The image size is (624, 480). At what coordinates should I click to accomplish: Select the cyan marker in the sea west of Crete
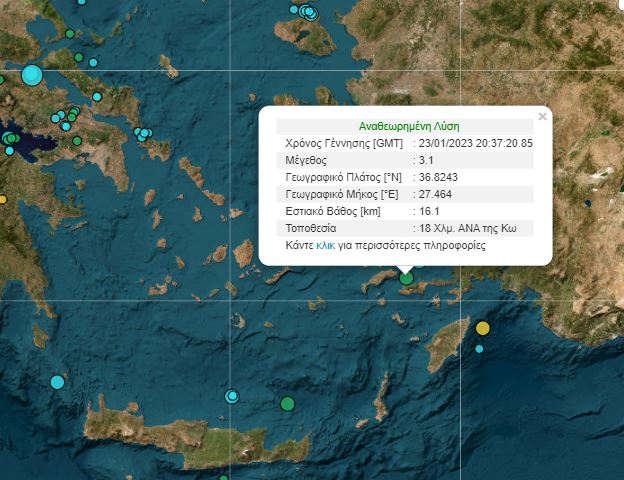click(57, 382)
